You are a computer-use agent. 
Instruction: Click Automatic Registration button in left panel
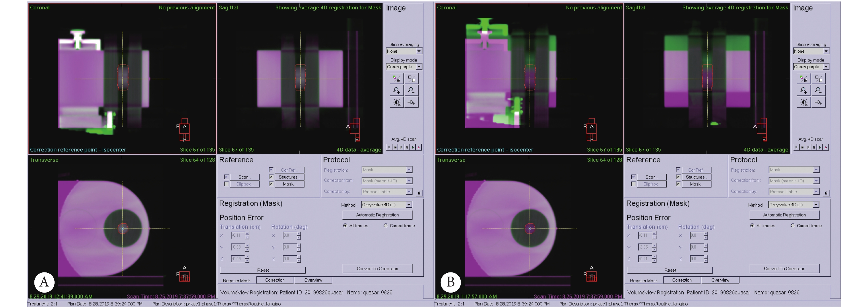(x=377, y=215)
